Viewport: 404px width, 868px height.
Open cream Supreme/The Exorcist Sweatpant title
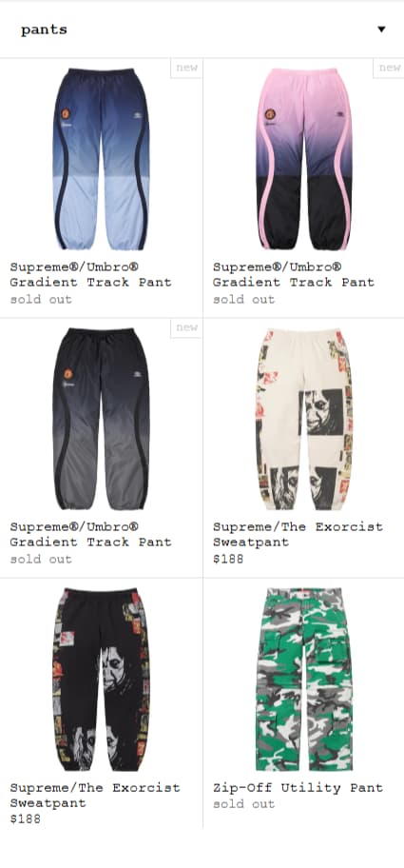(x=298, y=534)
